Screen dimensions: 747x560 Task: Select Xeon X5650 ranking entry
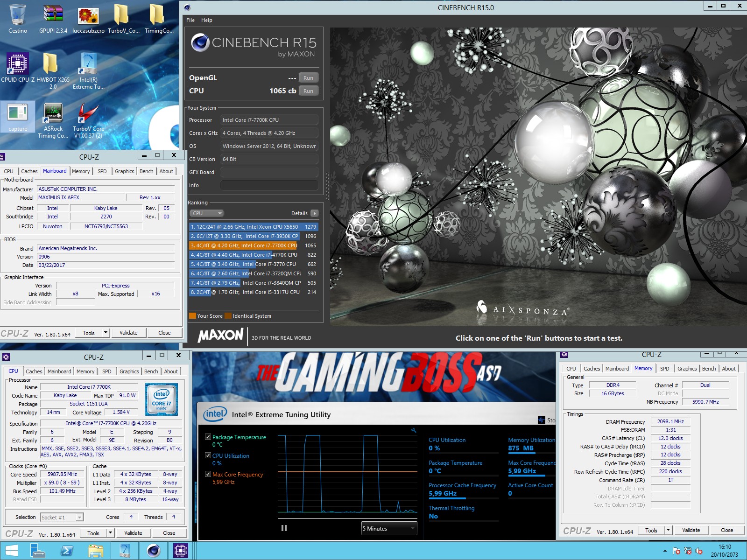click(254, 227)
